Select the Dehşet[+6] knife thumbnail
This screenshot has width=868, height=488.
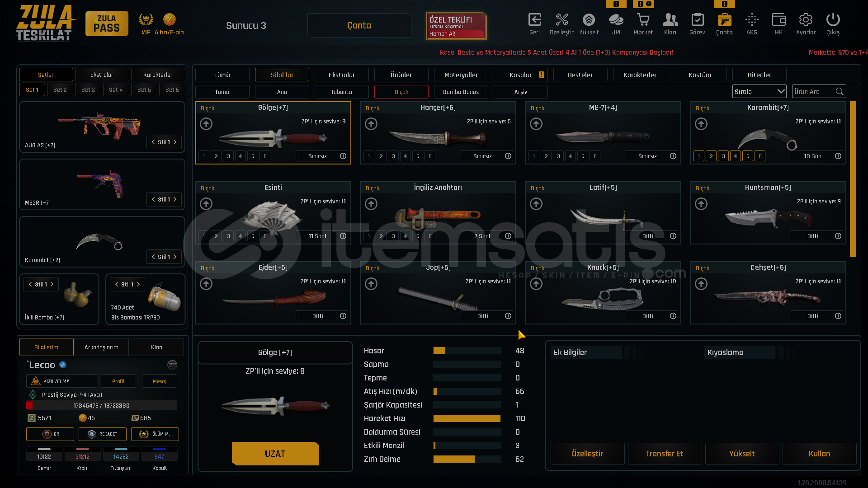[768, 298]
